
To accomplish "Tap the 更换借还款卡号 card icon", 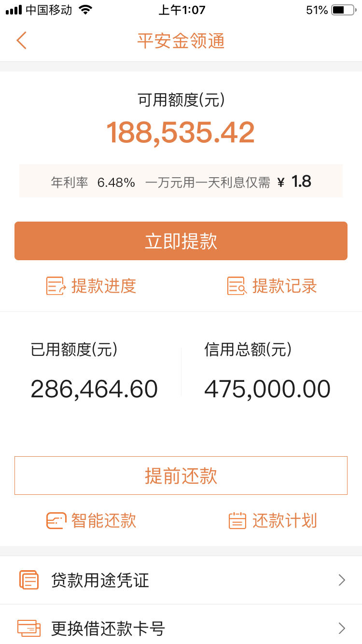I will click(x=28, y=628).
